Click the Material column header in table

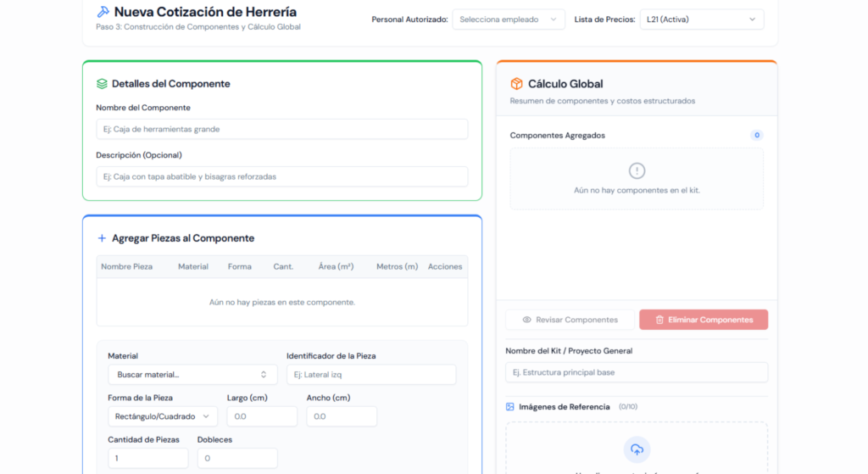tap(193, 266)
